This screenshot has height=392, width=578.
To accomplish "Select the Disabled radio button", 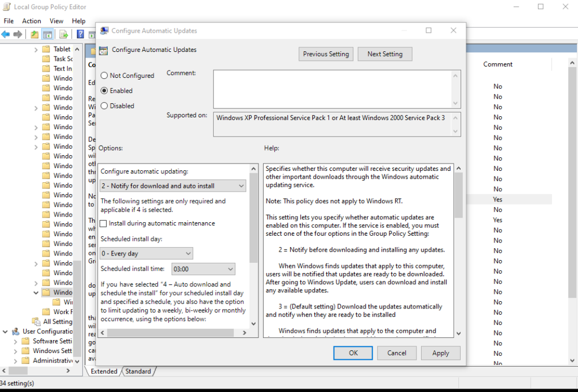I will click(104, 105).
